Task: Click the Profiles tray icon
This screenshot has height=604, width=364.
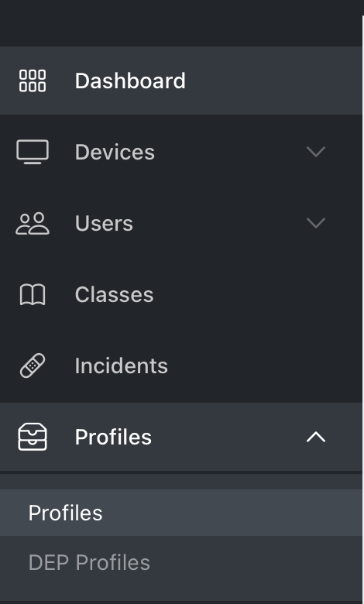Action: click(33, 437)
